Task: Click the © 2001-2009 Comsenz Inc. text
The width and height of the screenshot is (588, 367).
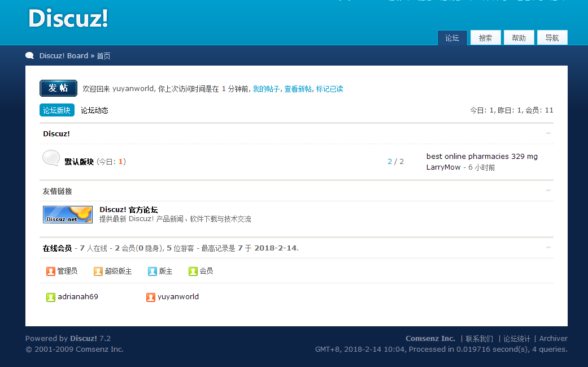Action: click(x=74, y=349)
